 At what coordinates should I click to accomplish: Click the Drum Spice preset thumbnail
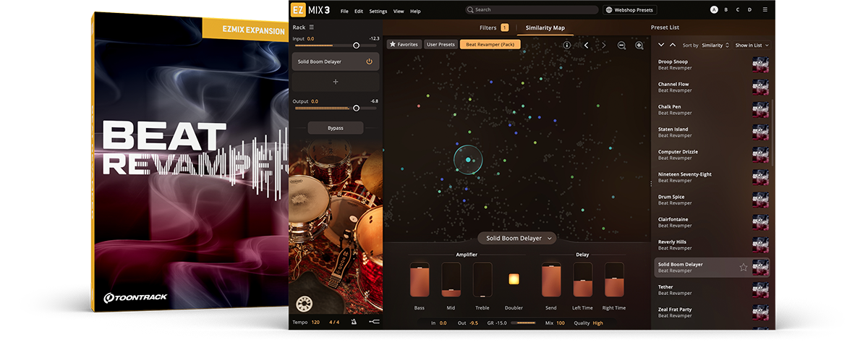click(x=760, y=200)
